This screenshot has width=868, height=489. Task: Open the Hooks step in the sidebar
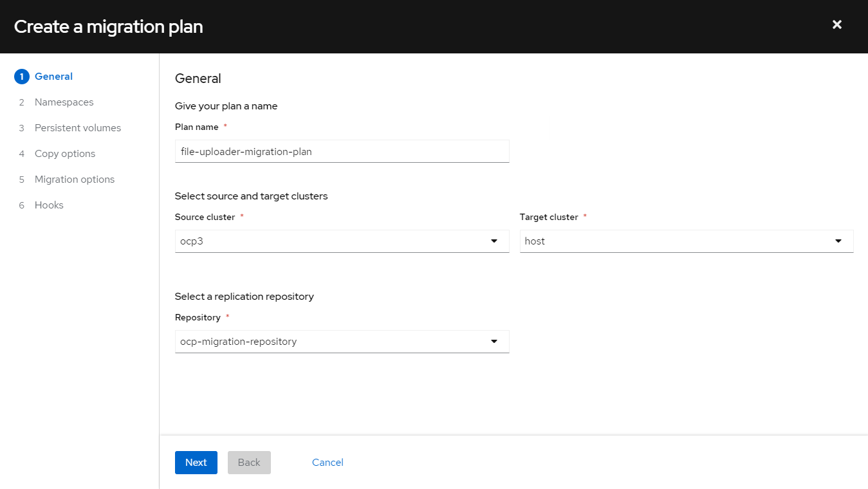pos(49,205)
